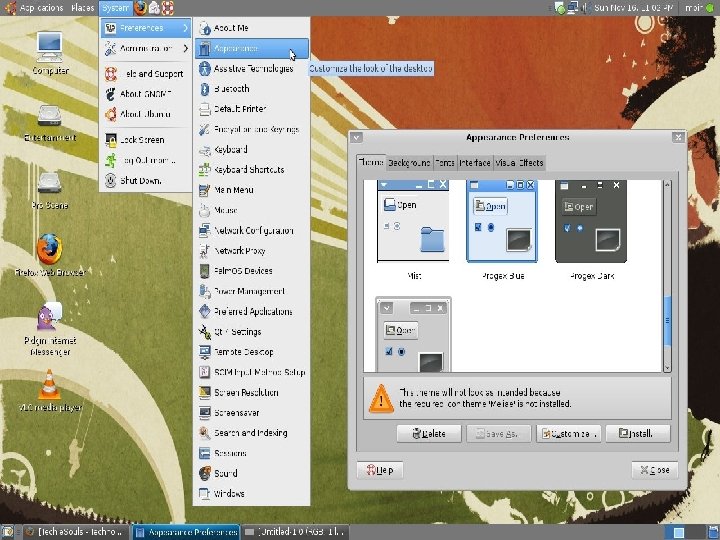Viewport: 720px width, 540px height.
Task: Open Sessions preferences
Action: tap(252, 453)
